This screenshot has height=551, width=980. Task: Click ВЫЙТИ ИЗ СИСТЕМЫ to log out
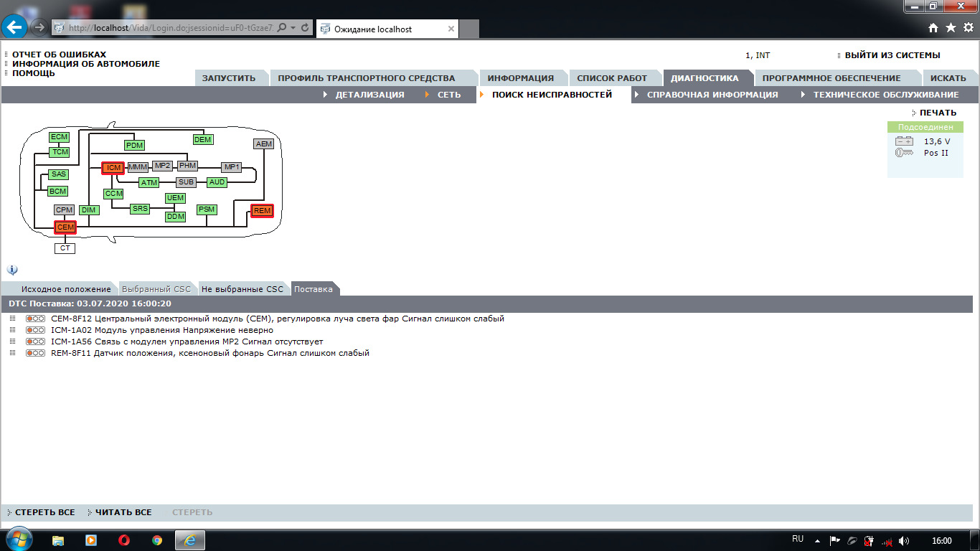pos(892,55)
